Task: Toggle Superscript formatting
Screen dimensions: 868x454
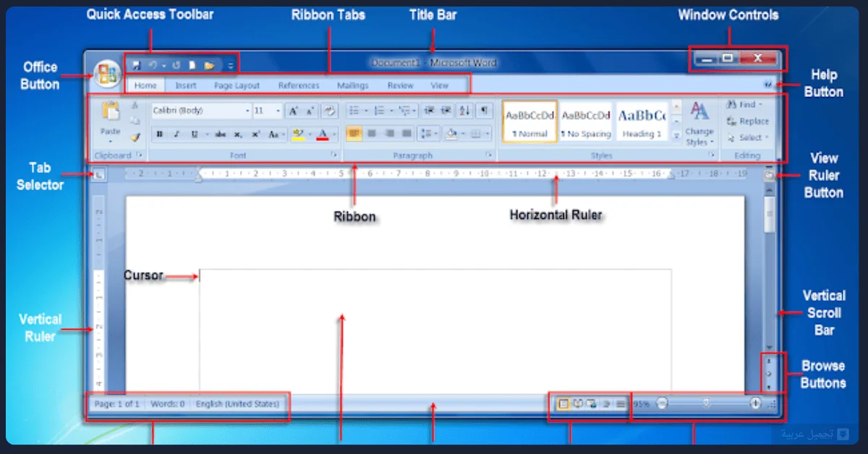Action: tap(256, 134)
